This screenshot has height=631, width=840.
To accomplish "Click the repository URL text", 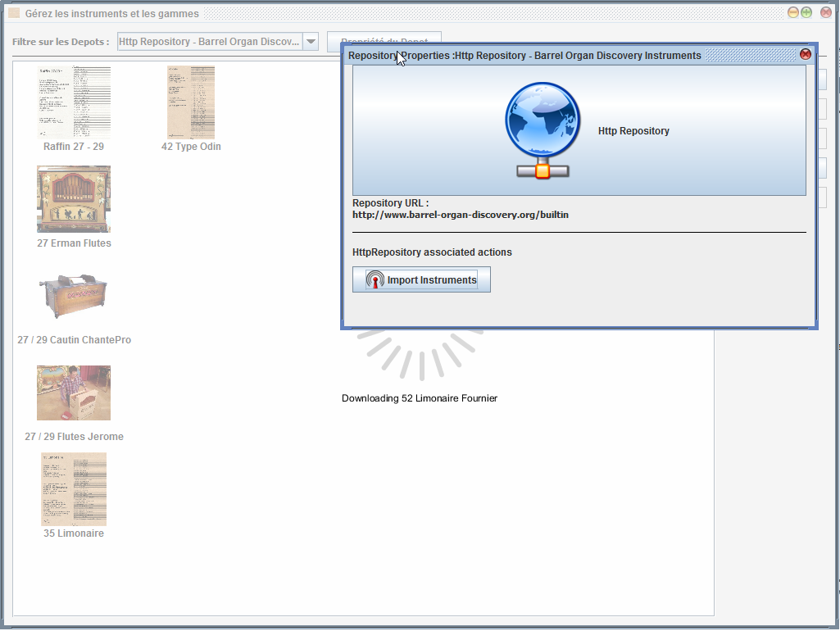I will tap(460, 215).
